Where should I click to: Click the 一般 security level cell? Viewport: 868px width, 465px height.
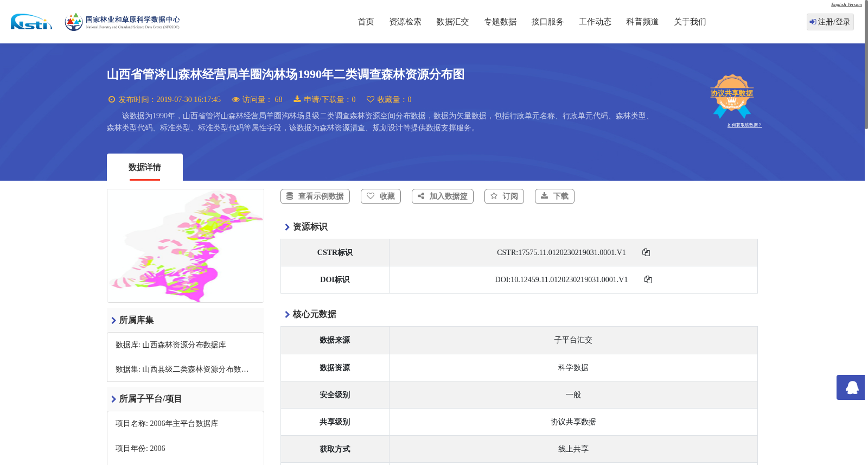[573, 395]
